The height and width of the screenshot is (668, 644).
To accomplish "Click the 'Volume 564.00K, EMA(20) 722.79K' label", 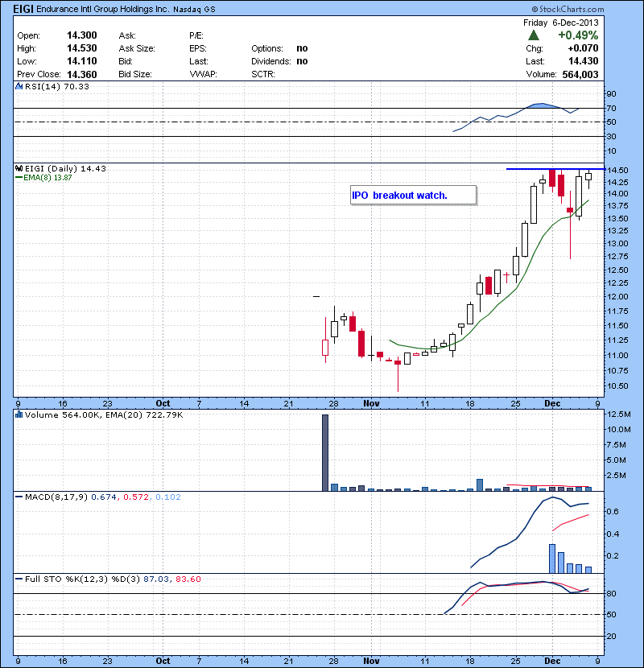I will point(104,414).
